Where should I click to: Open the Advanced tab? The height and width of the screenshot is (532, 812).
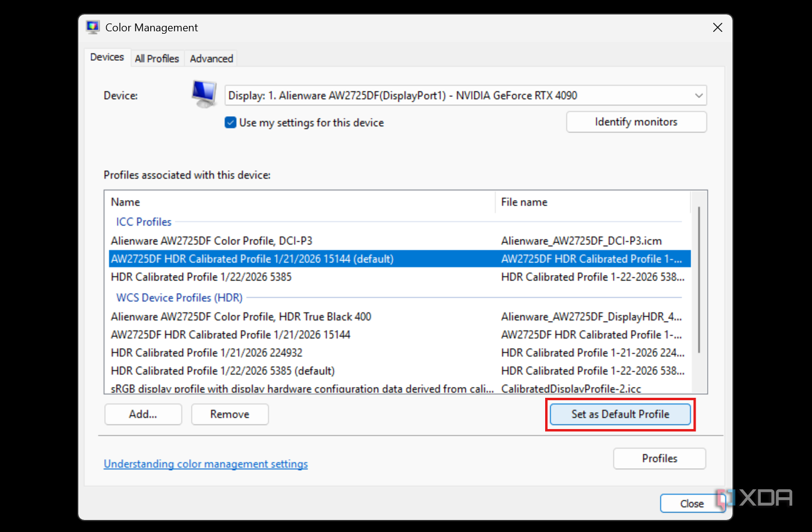(211, 58)
